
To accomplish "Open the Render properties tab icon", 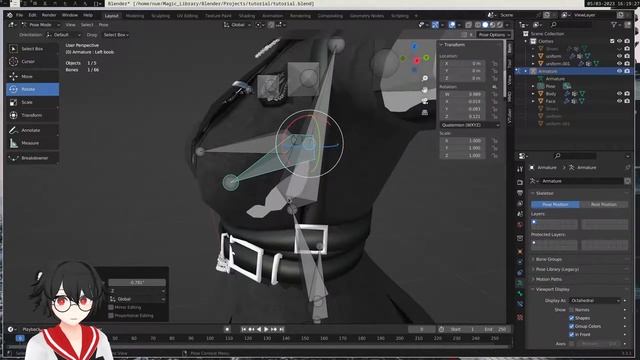I will [520, 182].
